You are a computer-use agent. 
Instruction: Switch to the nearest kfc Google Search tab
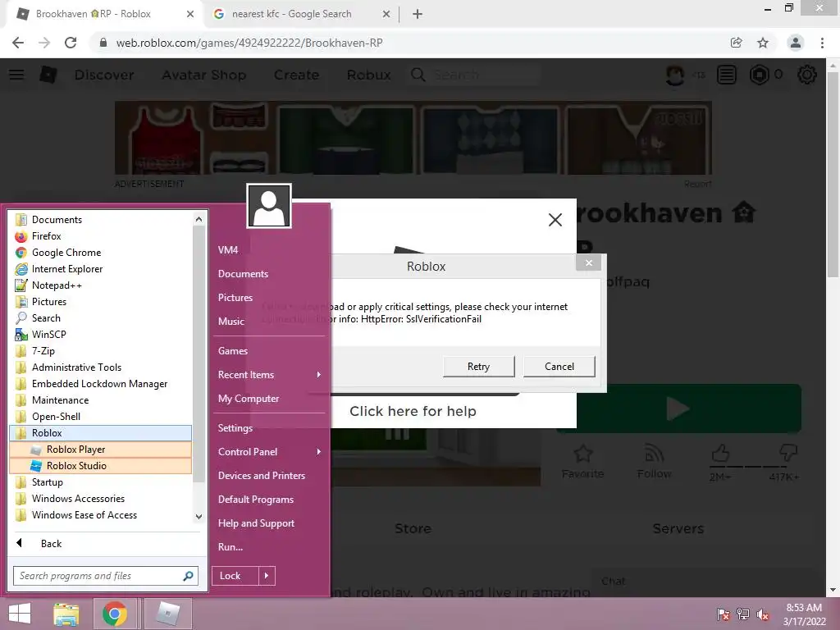292,14
